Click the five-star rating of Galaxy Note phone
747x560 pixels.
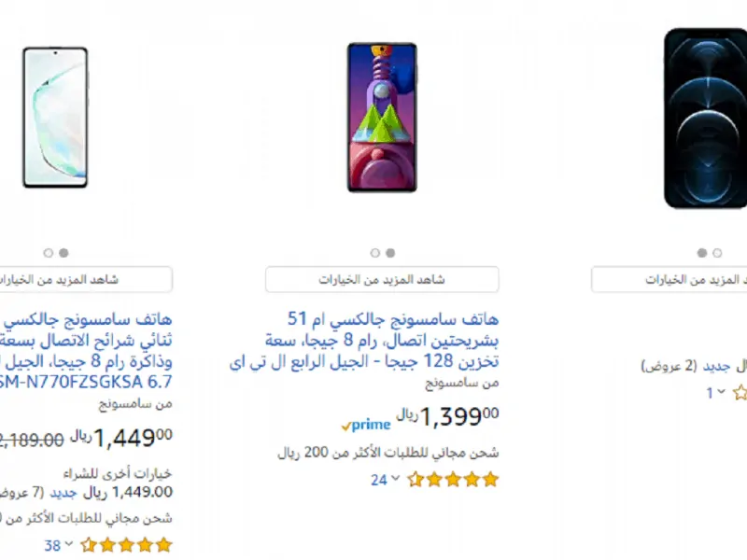[x=126, y=545]
